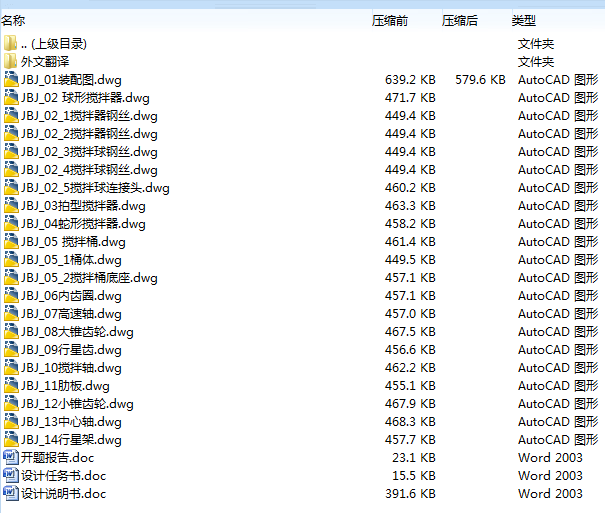Image resolution: width=605 pixels, height=513 pixels.
Task: Select the JBJ_02 球形搅拌器.dwg file icon
Action: tap(11, 98)
